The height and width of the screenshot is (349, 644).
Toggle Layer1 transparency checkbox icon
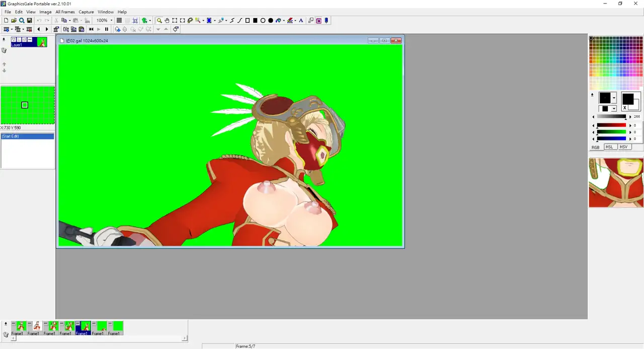pos(19,39)
